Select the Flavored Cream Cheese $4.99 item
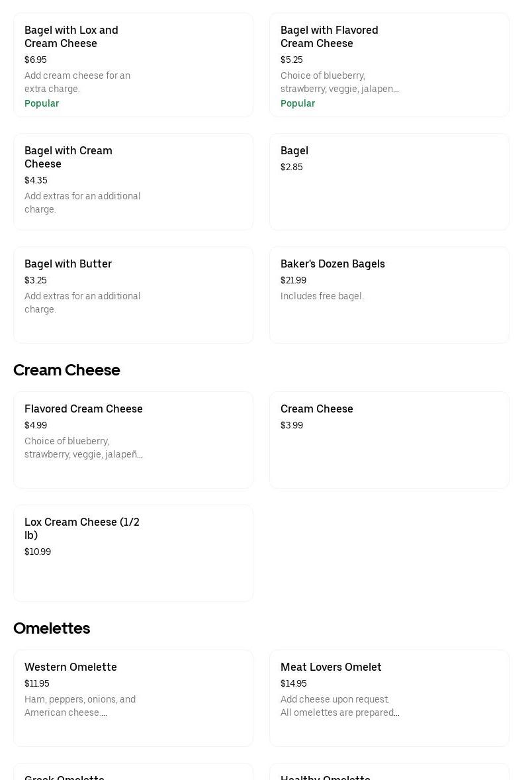Screen dimensions: 532x780 point(133,440)
